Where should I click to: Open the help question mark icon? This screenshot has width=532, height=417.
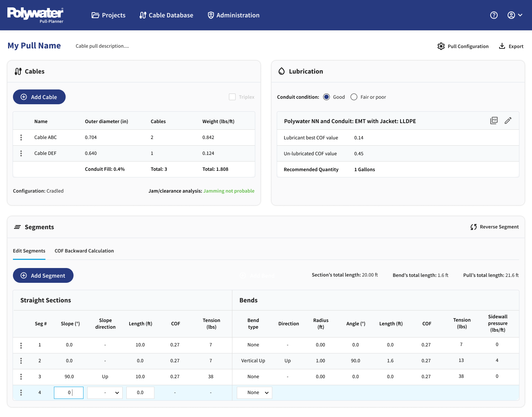pyautogui.click(x=494, y=15)
